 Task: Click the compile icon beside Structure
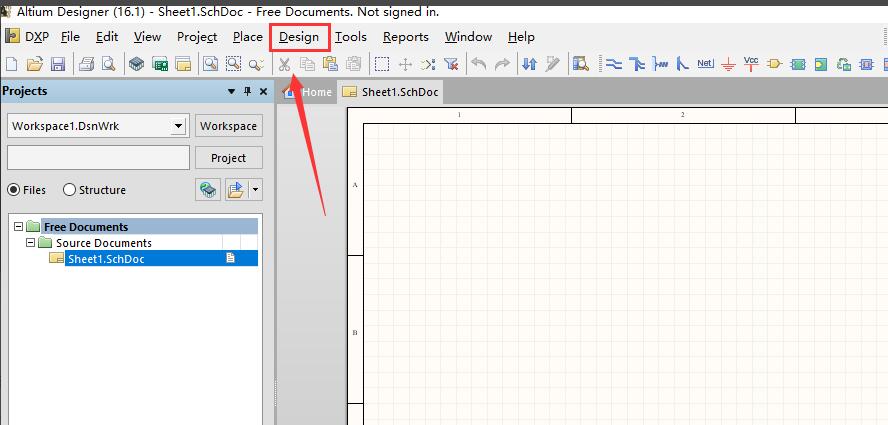208,190
